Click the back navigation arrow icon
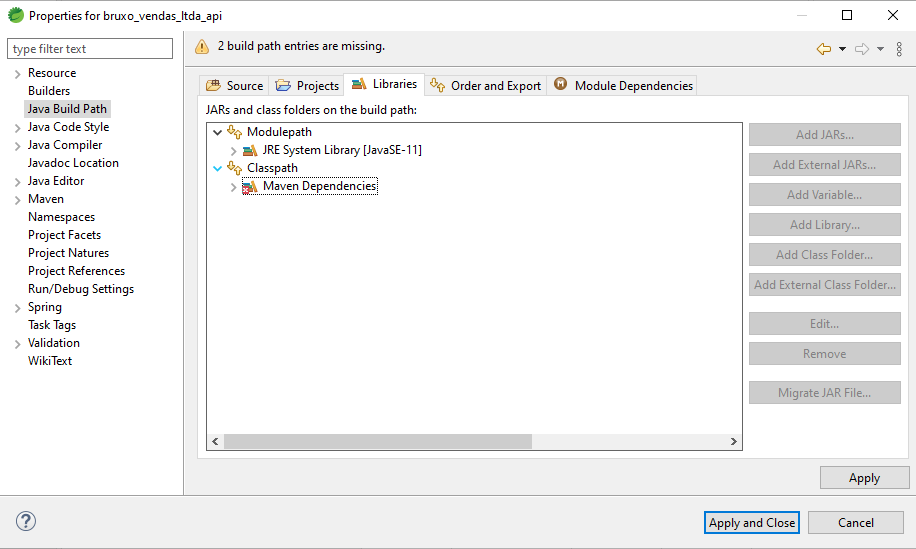 coord(824,49)
